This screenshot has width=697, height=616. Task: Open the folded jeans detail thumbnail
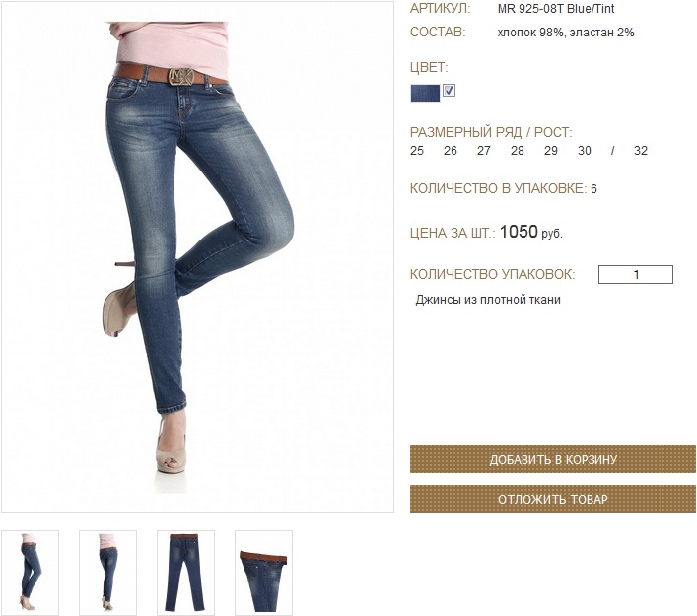(x=263, y=573)
